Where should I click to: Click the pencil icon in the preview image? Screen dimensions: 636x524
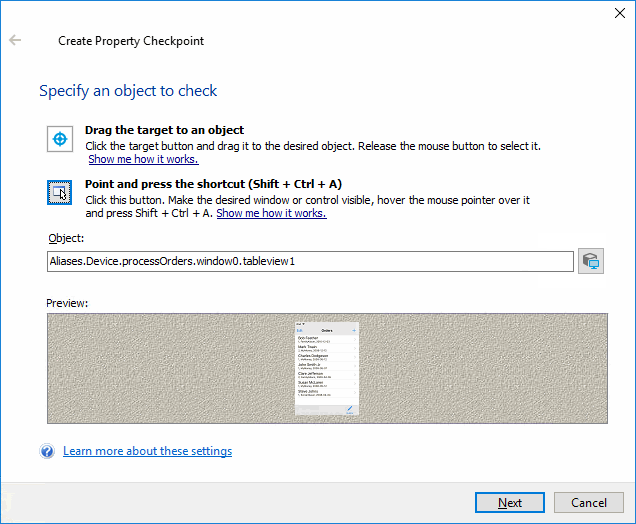(x=350, y=409)
